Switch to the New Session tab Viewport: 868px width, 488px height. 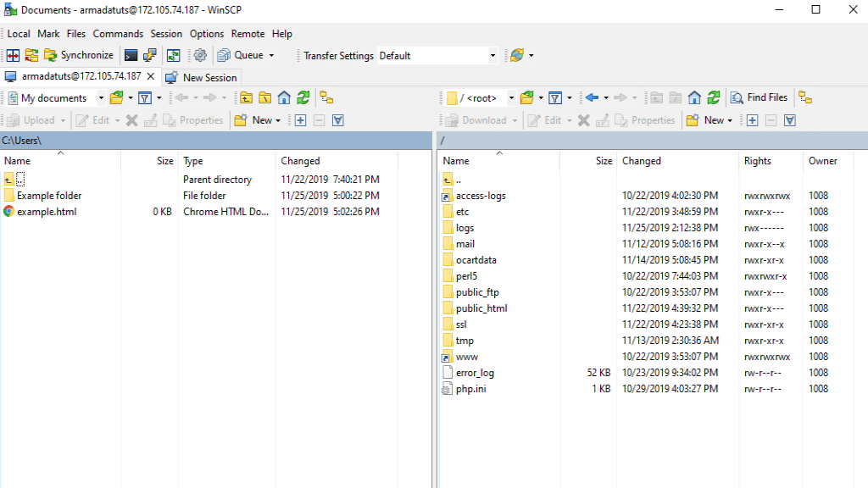coord(202,77)
